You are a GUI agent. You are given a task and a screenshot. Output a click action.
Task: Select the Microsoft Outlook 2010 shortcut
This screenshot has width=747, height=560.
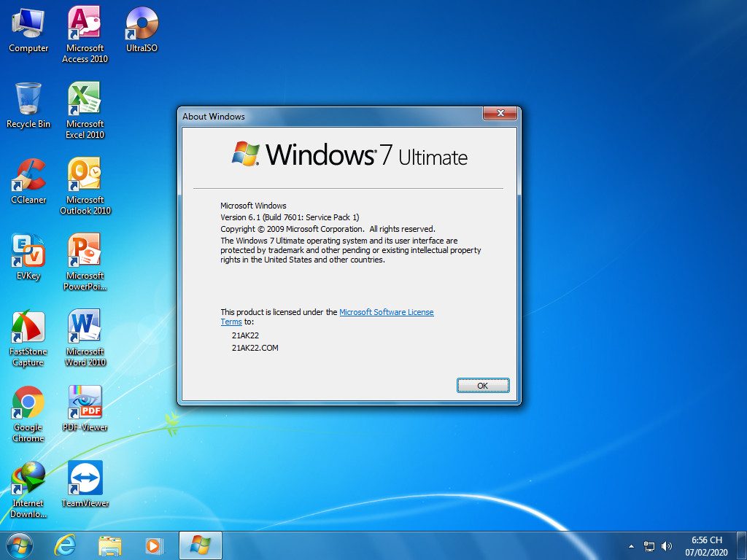click(x=85, y=186)
